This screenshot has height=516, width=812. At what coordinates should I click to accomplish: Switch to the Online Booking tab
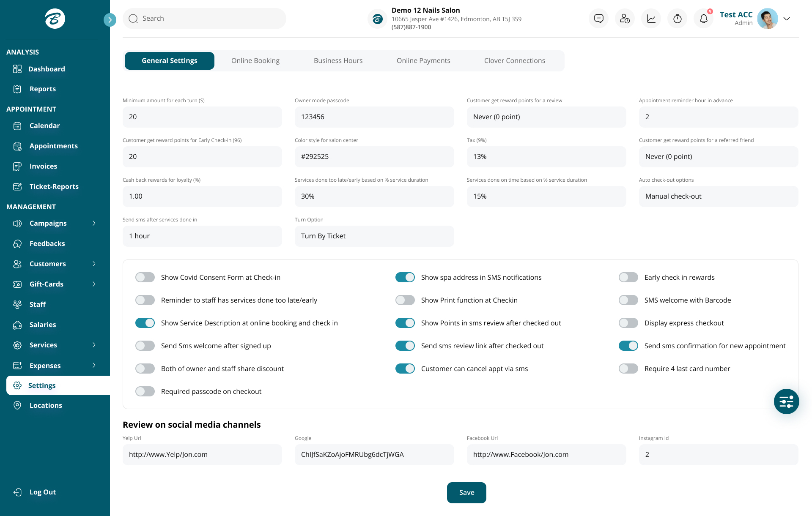click(x=255, y=60)
